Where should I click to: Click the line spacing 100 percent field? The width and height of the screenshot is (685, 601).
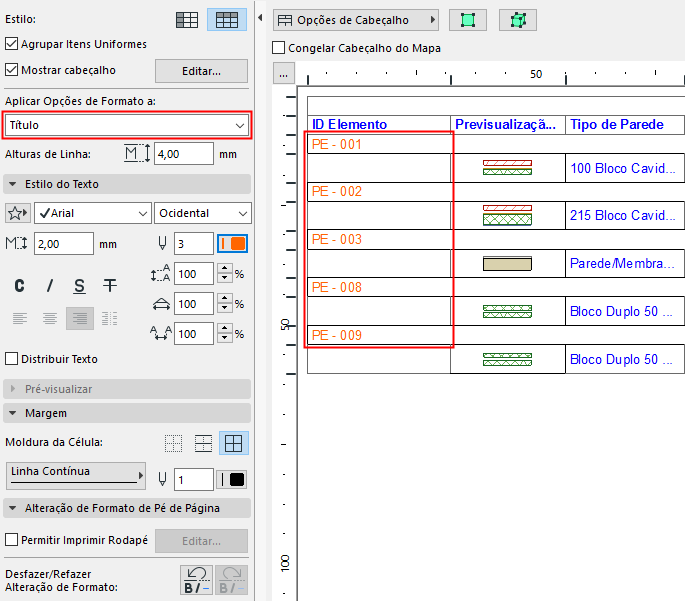point(194,274)
